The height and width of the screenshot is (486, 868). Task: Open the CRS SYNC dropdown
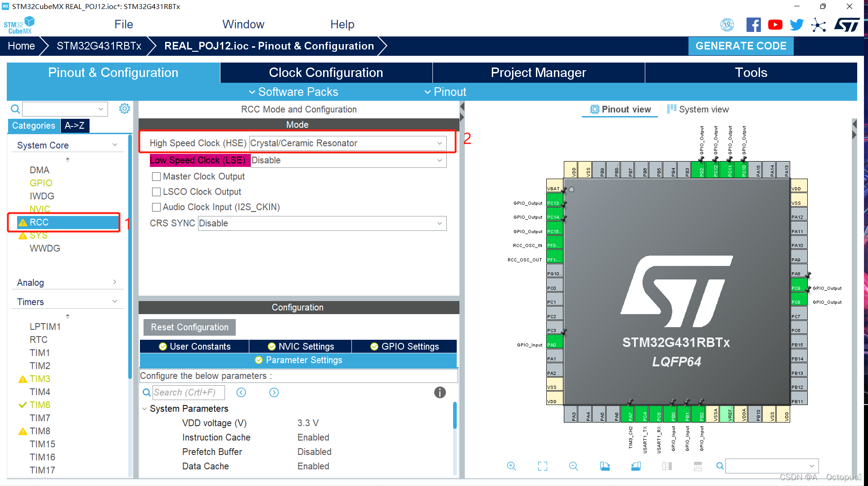click(x=322, y=223)
